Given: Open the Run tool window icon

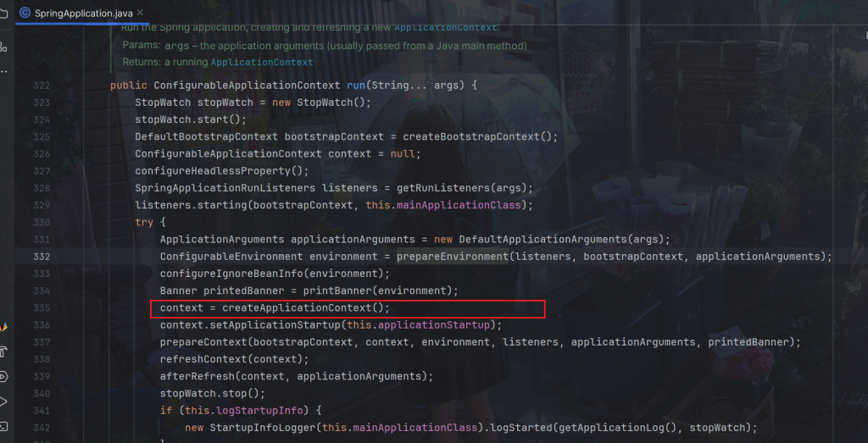Looking at the screenshot, I should pos(3,401).
